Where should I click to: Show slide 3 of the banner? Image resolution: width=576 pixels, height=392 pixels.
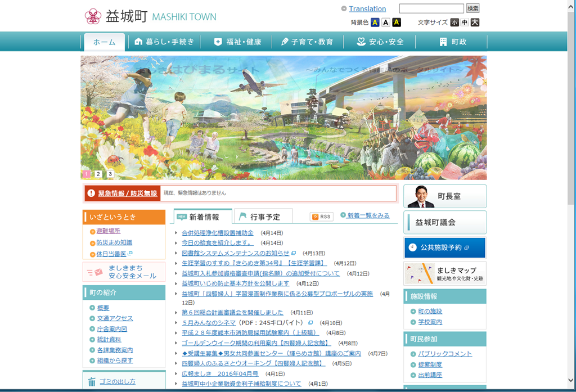[110, 174]
